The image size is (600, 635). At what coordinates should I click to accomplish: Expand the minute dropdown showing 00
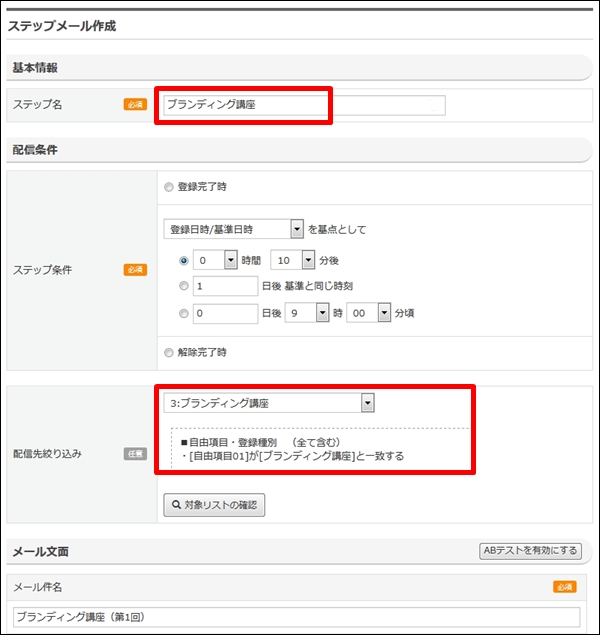coord(368,313)
